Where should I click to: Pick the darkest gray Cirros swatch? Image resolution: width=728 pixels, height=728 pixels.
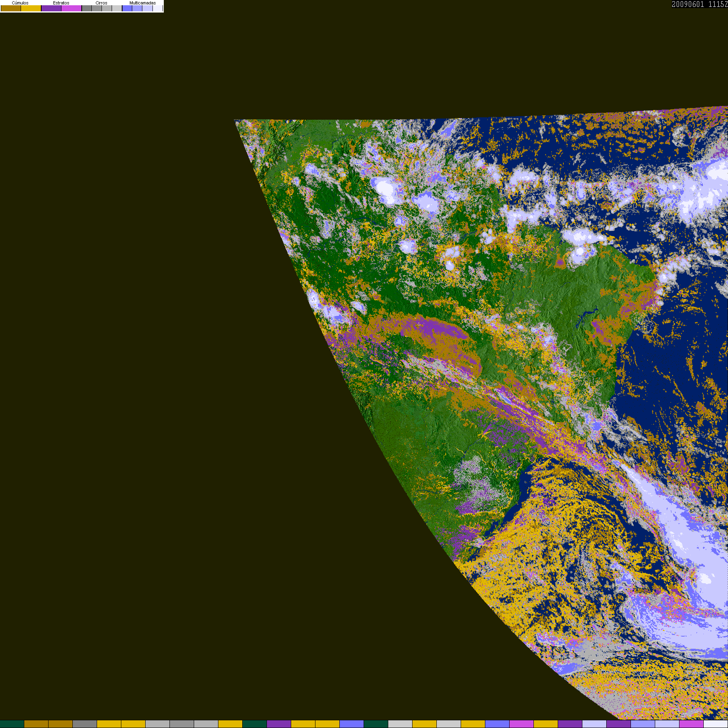point(87,8)
